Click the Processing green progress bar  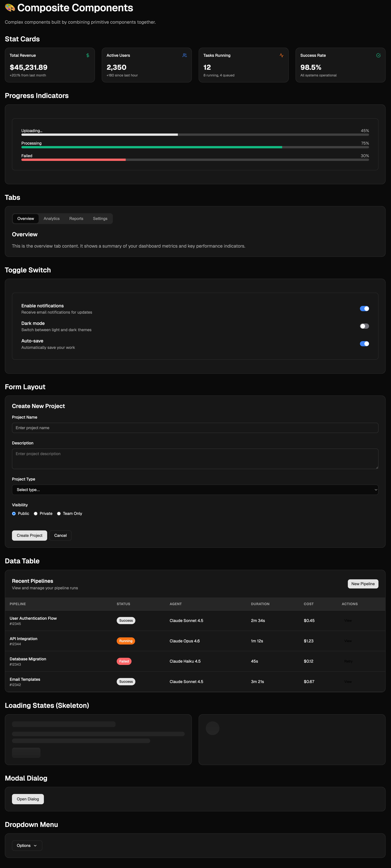click(152, 147)
